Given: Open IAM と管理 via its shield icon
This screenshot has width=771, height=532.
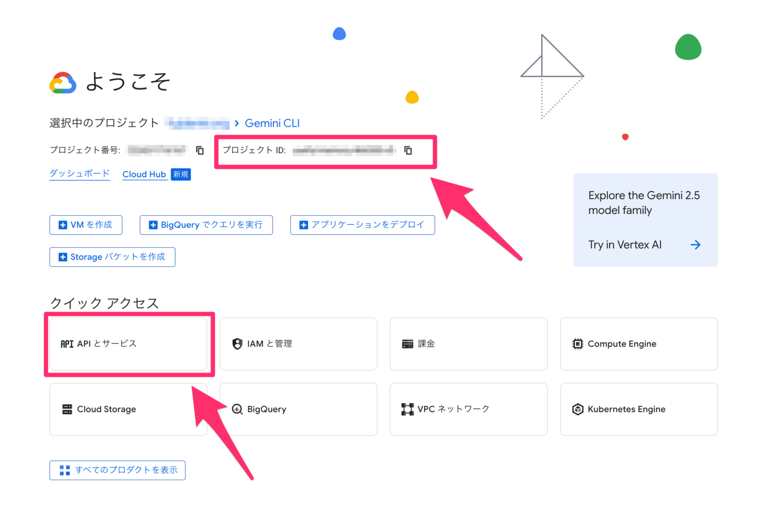Looking at the screenshot, I should (237, 344).
